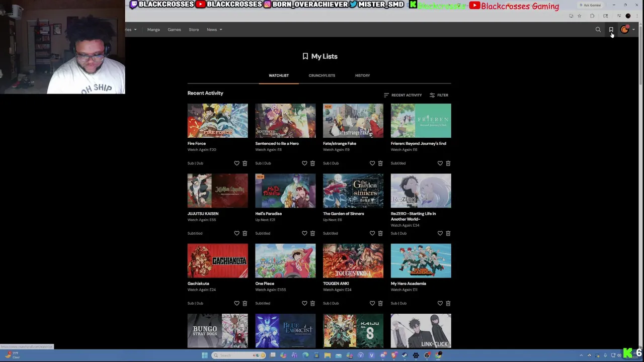
Task: Open the Fire Force title link
Action: point(197,144)
